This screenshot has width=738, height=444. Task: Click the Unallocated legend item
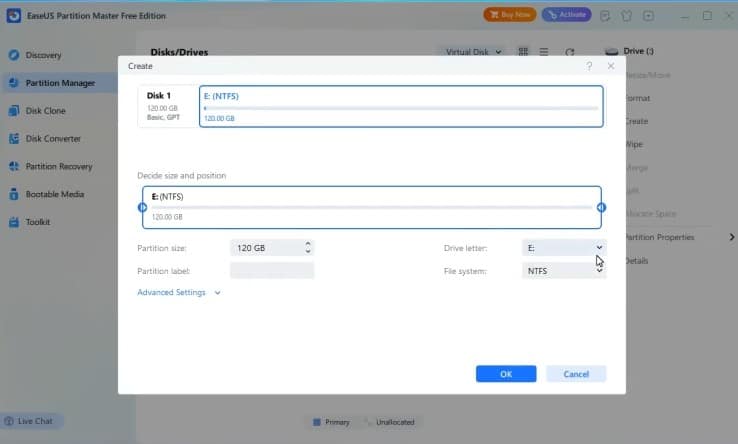(390, 422)
